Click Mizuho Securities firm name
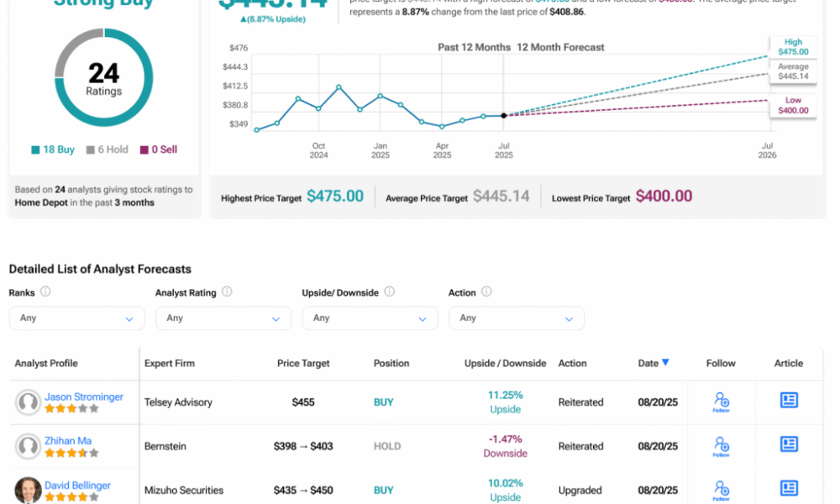840x504 pixels. click(x=184, y=490)
